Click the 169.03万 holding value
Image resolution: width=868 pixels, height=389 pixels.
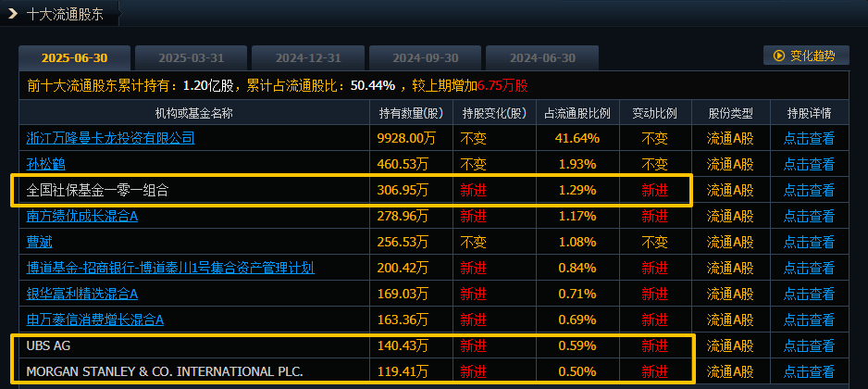click(403, 294)
